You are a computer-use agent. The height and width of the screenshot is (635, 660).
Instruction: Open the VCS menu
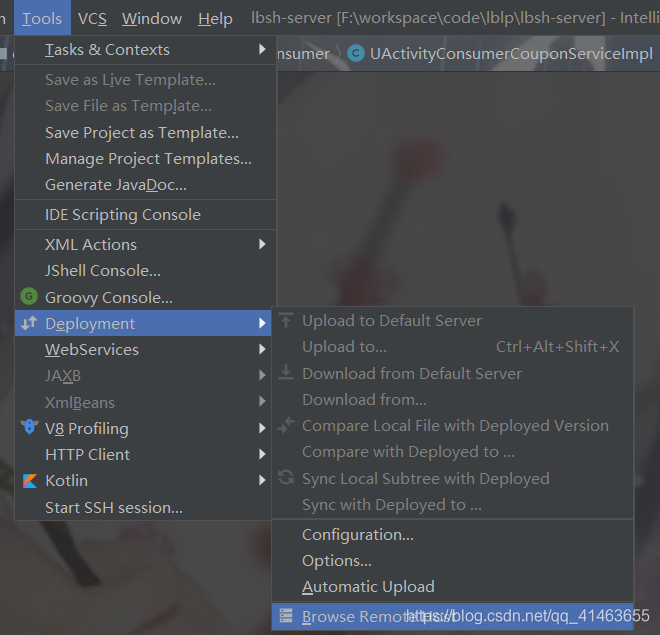pos(92,18)
